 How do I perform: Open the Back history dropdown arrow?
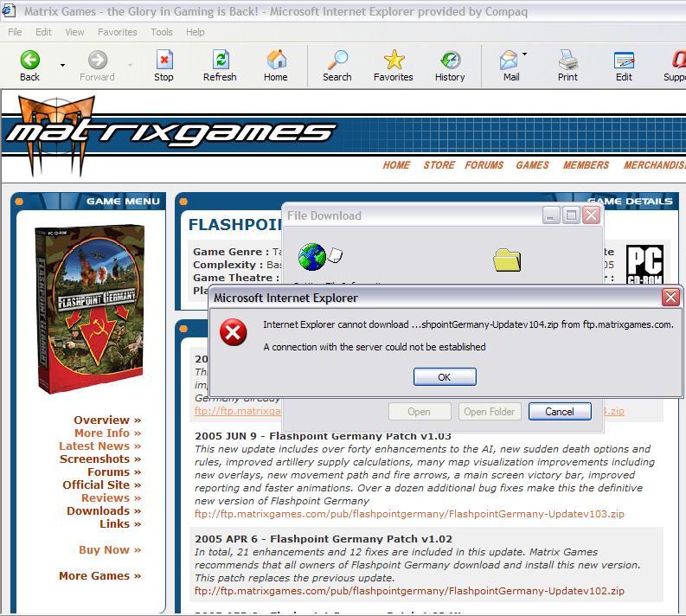(x=62, y=65)
